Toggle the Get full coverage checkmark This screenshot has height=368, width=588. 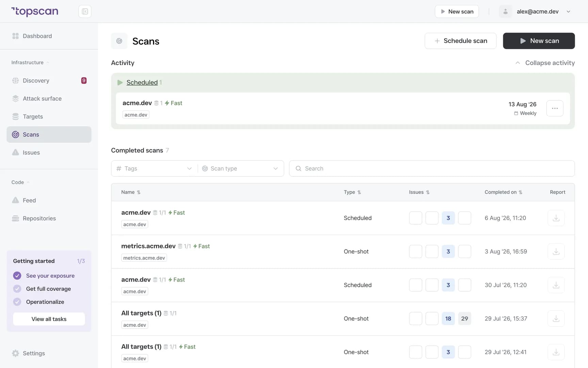point(17,289)
